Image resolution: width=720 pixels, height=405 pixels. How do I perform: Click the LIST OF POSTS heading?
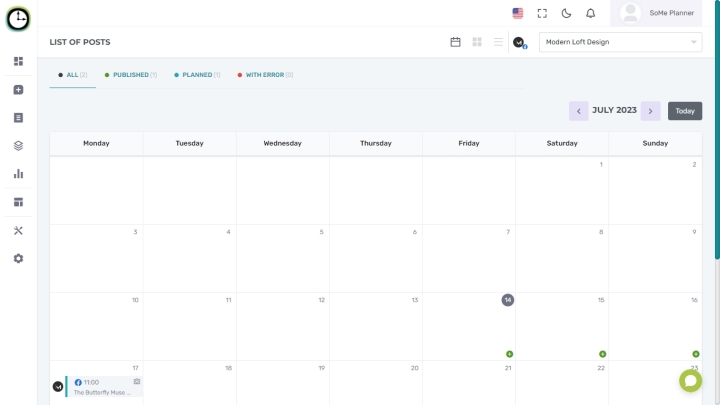80,42
